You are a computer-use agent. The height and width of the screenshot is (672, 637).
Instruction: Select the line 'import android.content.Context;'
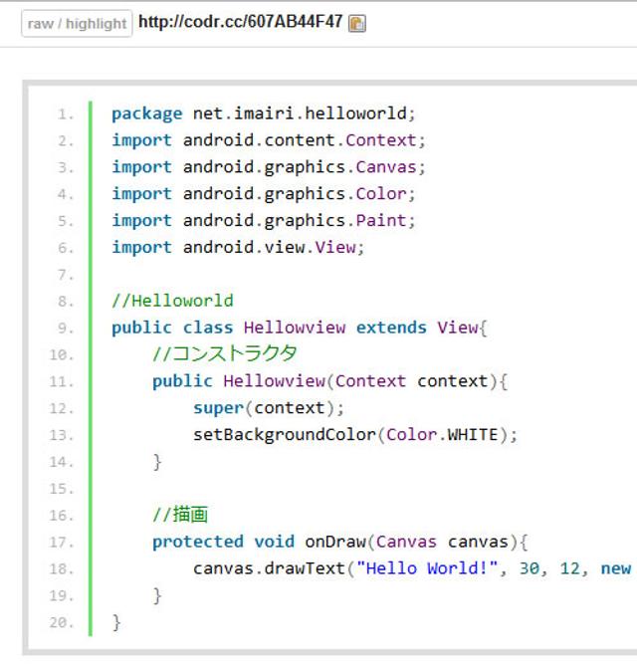[x=269, y=140]
